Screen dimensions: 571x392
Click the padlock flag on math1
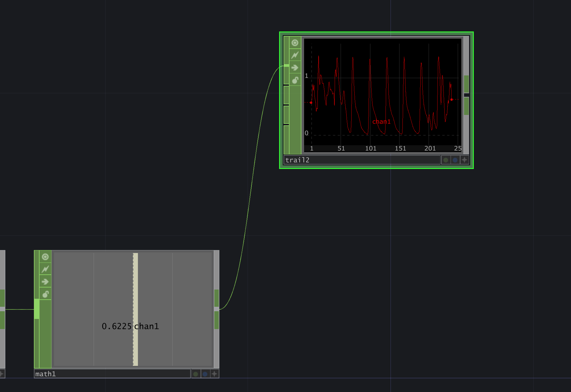pos(45,294)
